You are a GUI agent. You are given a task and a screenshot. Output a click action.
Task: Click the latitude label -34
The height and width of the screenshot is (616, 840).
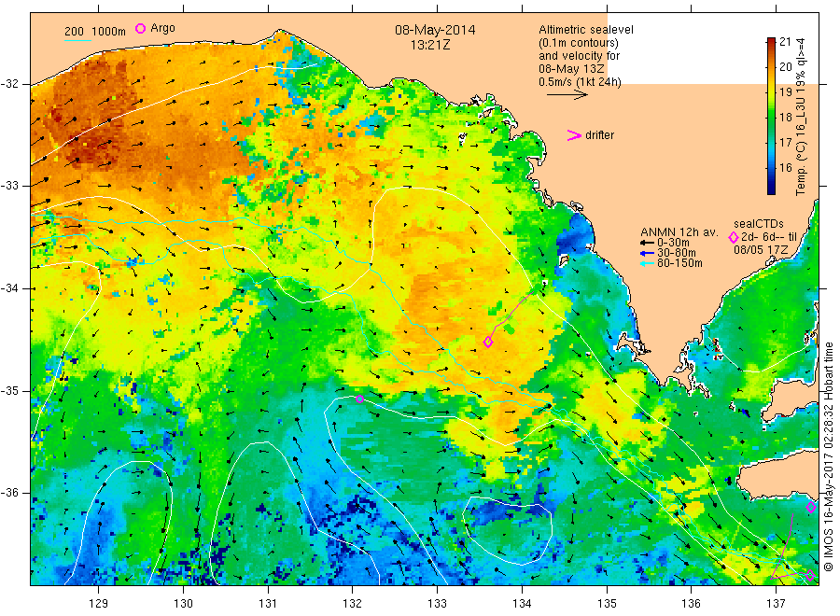pyautogui.click(x=10, y=288)
